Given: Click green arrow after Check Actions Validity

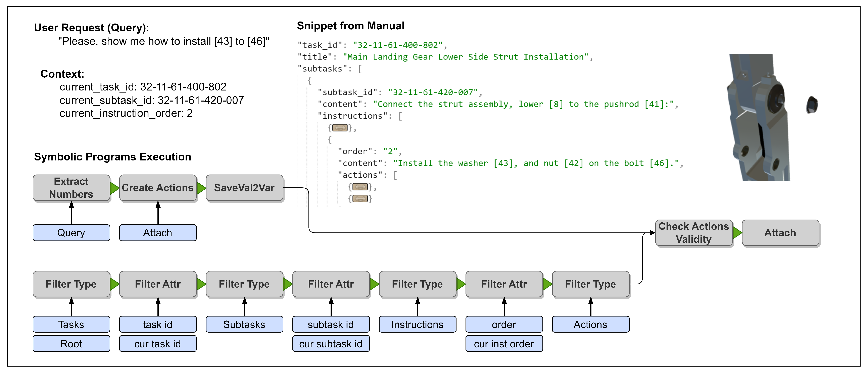Looking at the screenshot, I should click(737, 233).
